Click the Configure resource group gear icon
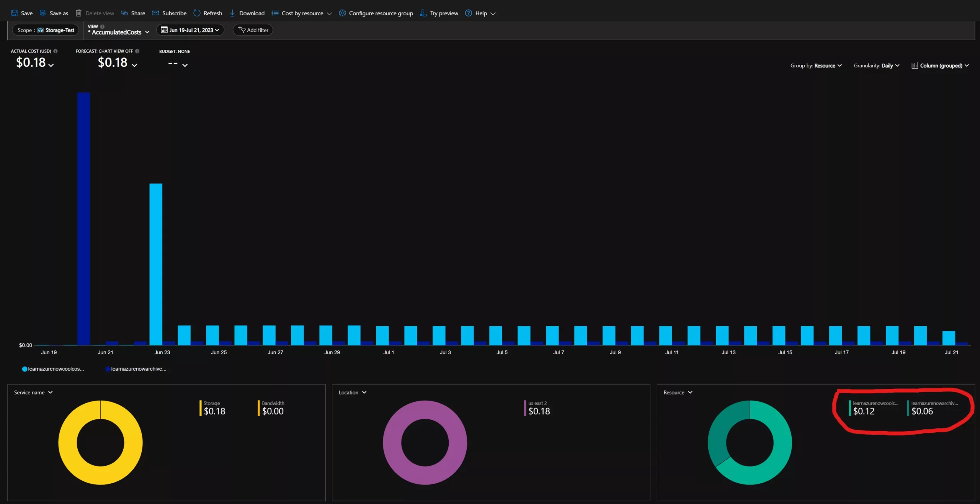Screen dimensions: 980x504 tap(342, 13)
